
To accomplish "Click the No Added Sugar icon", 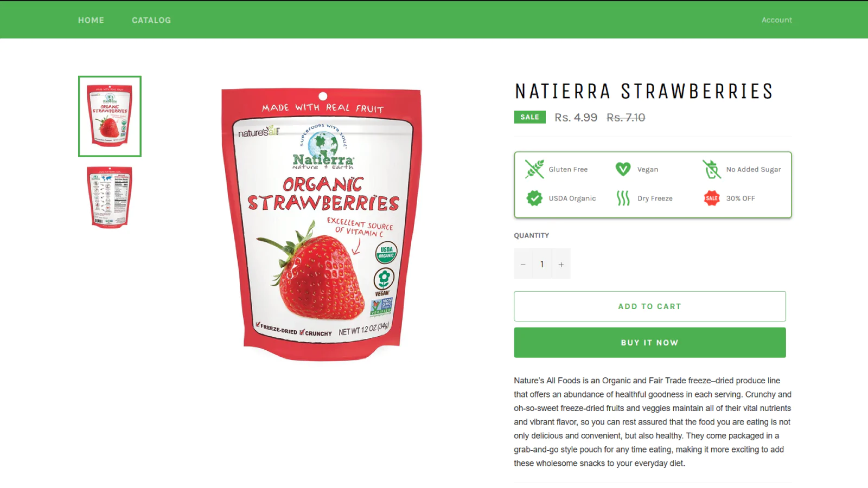I will point(712,169).
